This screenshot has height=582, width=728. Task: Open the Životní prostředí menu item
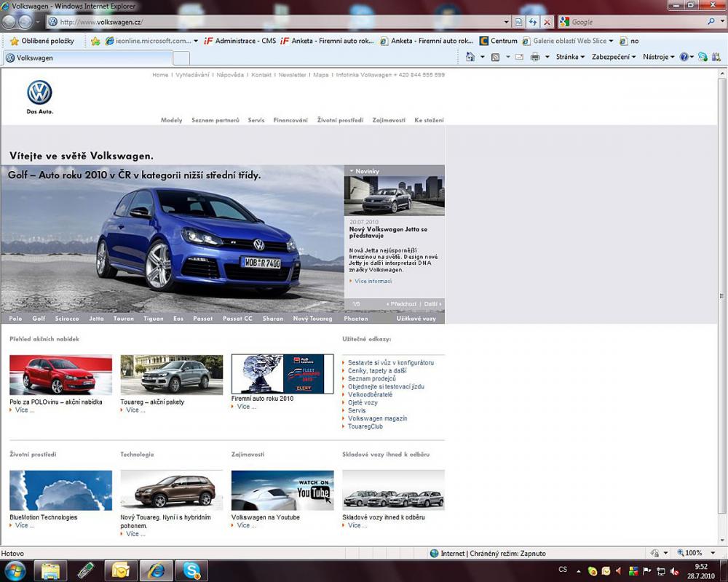point(340,120)
